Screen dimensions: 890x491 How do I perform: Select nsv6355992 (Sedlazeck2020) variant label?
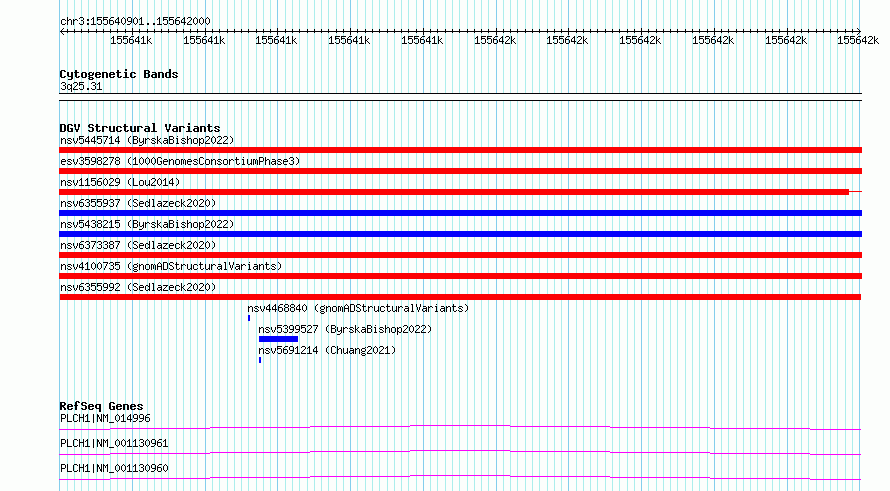point(138,287)
